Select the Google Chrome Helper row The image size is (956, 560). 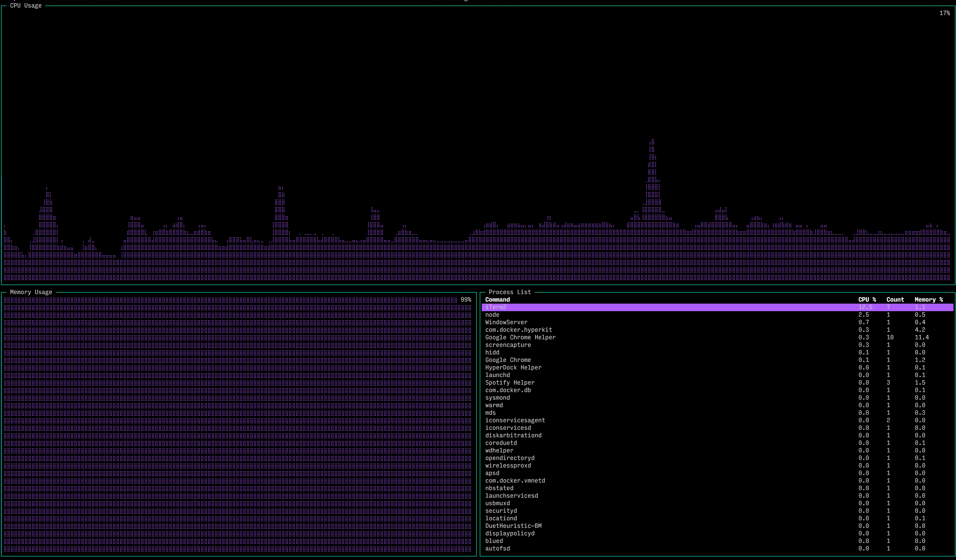717,338
